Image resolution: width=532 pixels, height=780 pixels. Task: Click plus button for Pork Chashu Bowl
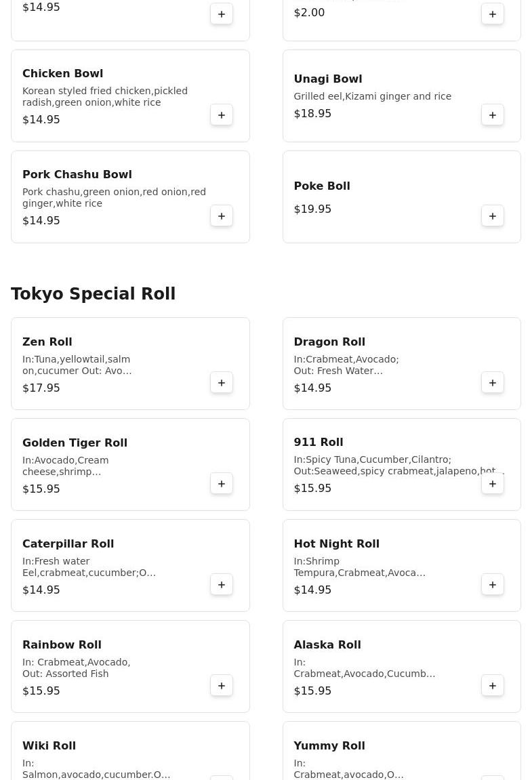point(222,216)
